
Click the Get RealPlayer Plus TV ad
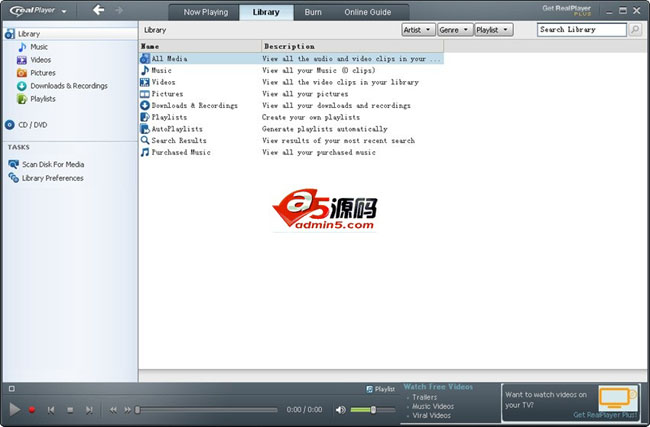(571, 403)
